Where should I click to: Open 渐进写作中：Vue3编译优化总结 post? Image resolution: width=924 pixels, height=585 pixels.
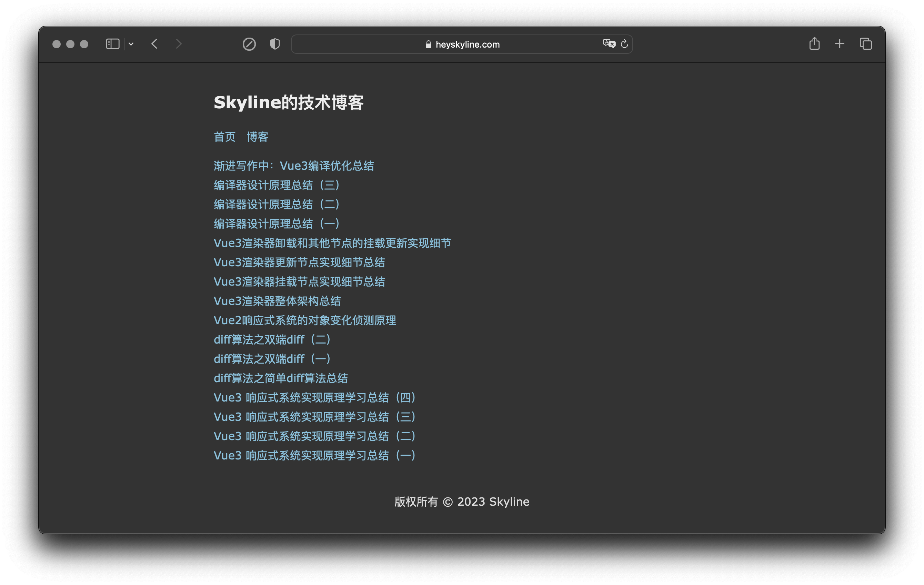coord(294,166)
